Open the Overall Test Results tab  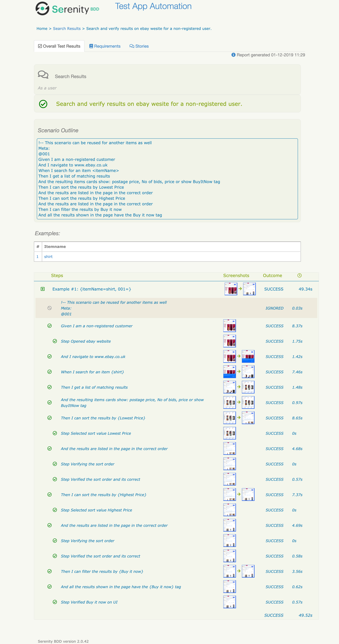59,46
